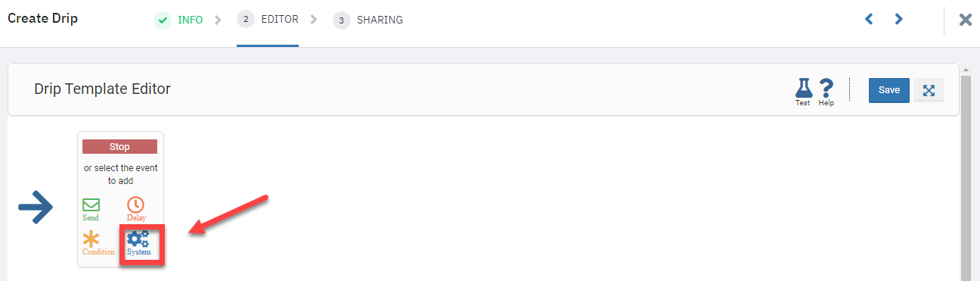Click the large blue start arrow
The height and width of the screenshot is (281, 980).
[35, 208]
